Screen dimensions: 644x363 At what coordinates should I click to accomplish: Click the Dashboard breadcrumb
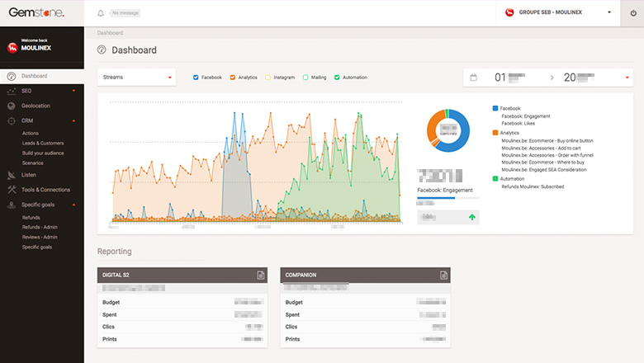110,33
